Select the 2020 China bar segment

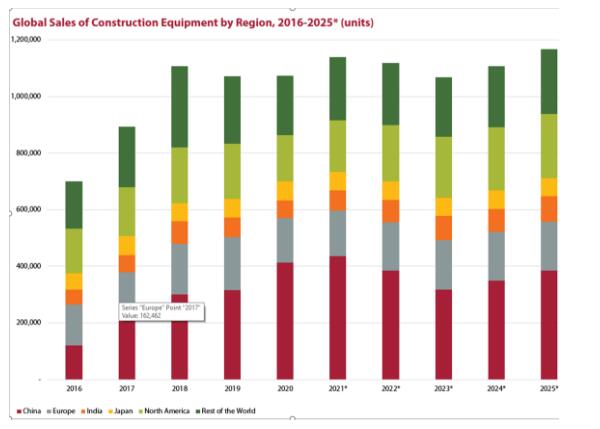pos(285,321)
